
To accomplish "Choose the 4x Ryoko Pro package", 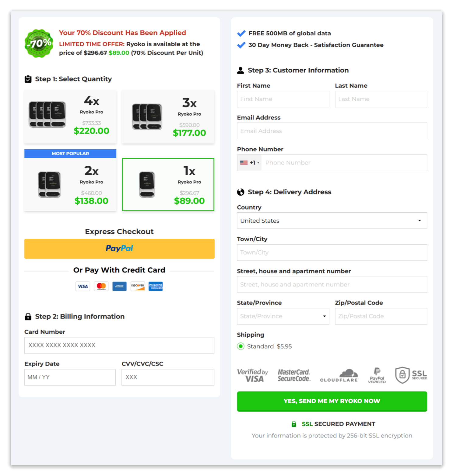I will click(x=70, y=116).
